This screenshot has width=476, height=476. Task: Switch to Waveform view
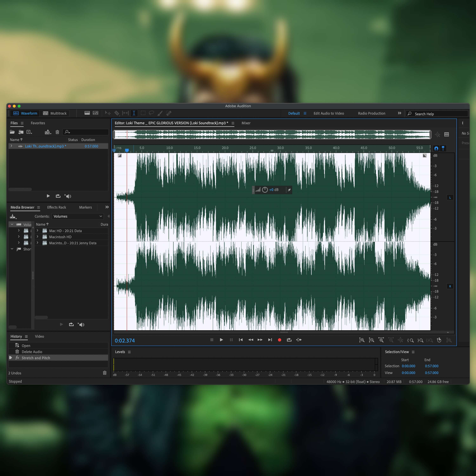25,113
